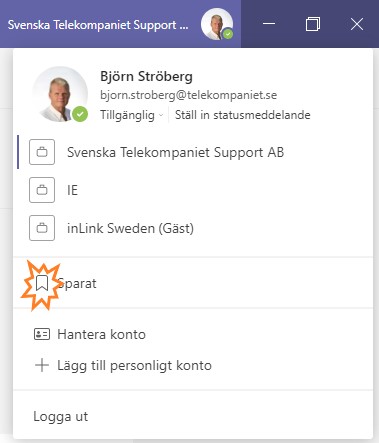Click the chevron next to Tillgänglig
Image resolution: width=379 pixels, height=443 pixels.
click(x=161, y=115)
